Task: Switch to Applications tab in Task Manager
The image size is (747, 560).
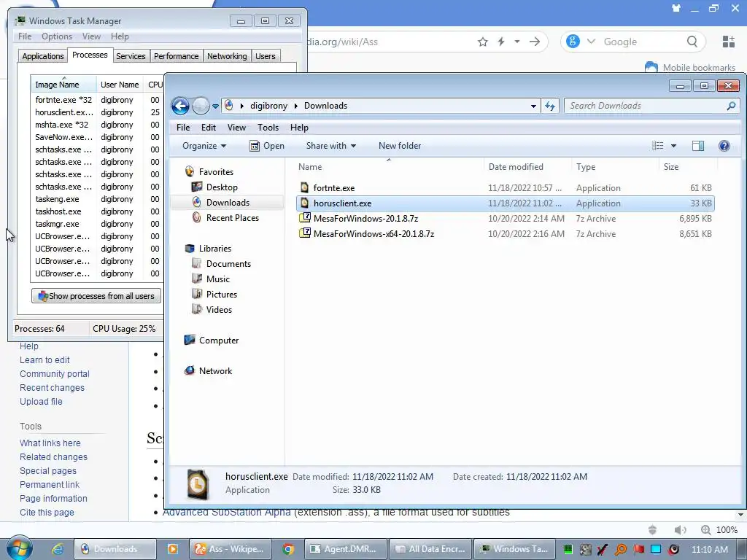Action: 43,56
